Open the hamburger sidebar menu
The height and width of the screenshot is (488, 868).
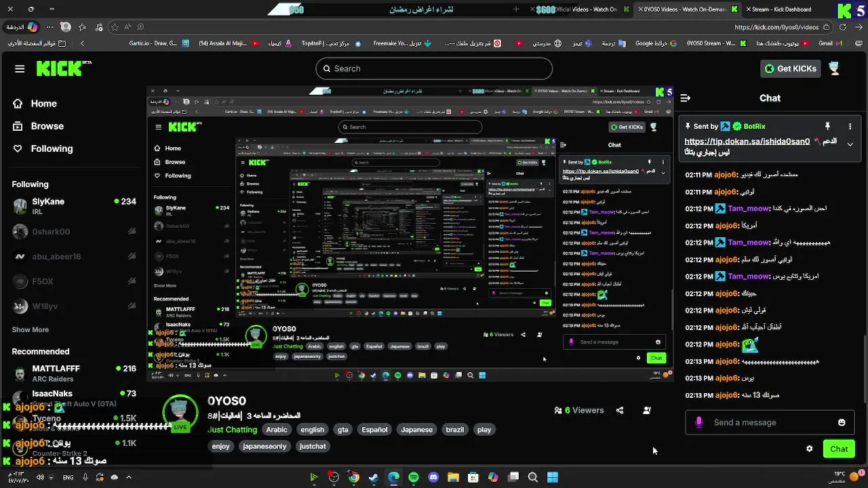pos(20,68)
